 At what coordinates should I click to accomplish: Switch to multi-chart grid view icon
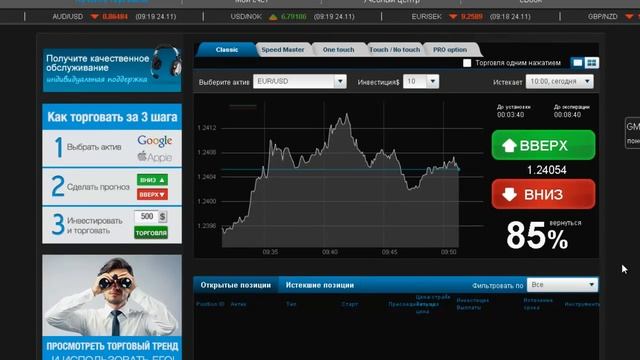pos(591,63)
